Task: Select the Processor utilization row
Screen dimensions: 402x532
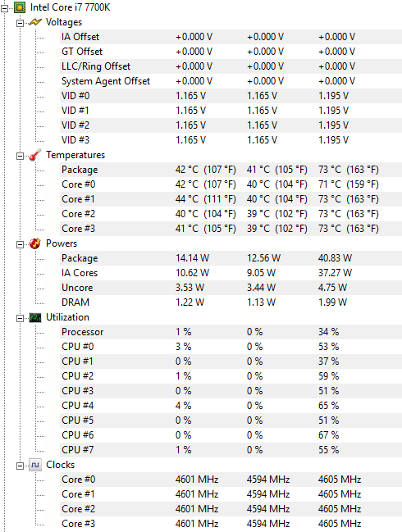Action: pos(231,332)
